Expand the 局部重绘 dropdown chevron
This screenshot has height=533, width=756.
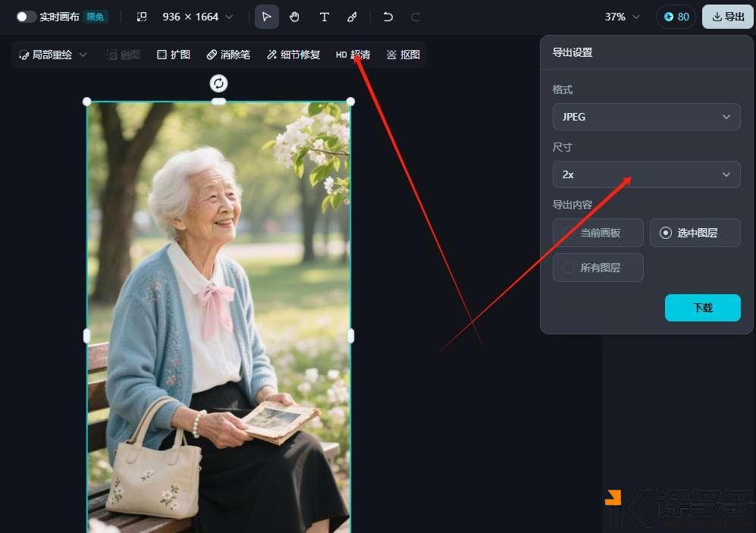click(x=83, y=55)
